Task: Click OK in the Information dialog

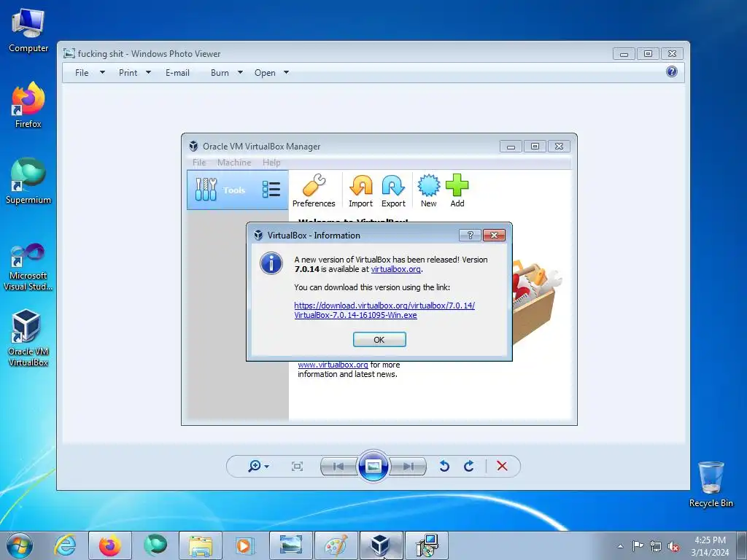Action: [x=379, y=340]
